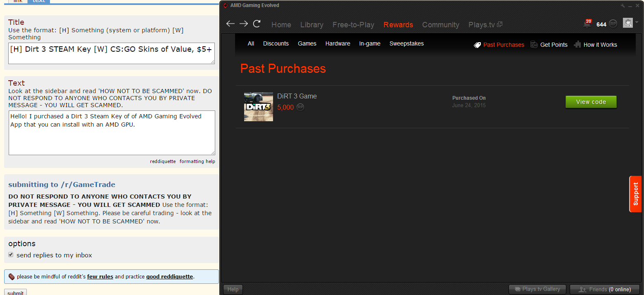Open the DiRT 3 game thumbnail
The height and width of the screenshot is (295, 644).
(259, 107)
